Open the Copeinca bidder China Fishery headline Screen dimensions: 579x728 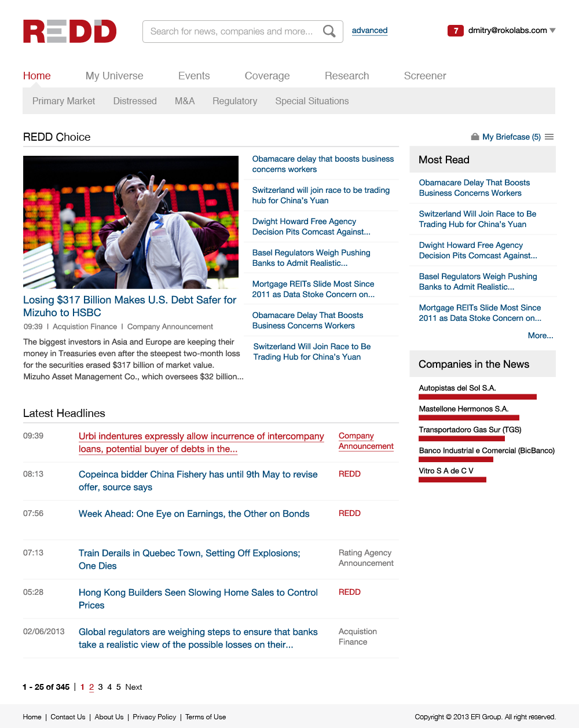[198, 481]
